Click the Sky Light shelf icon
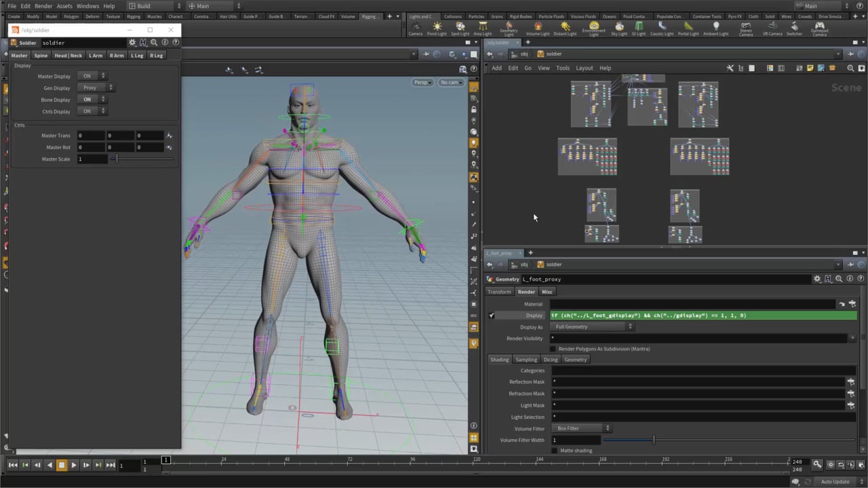 tap(619, 28)
